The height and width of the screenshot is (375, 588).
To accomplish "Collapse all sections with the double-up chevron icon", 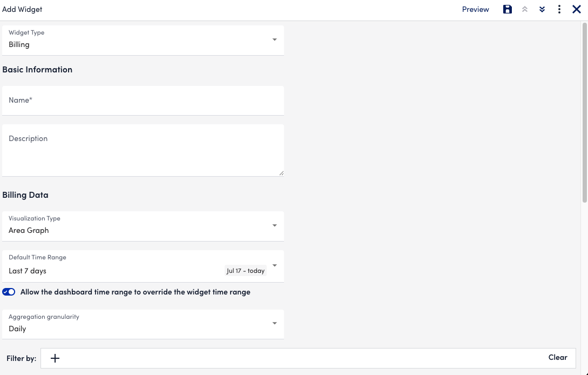I will tap(524, 9).
